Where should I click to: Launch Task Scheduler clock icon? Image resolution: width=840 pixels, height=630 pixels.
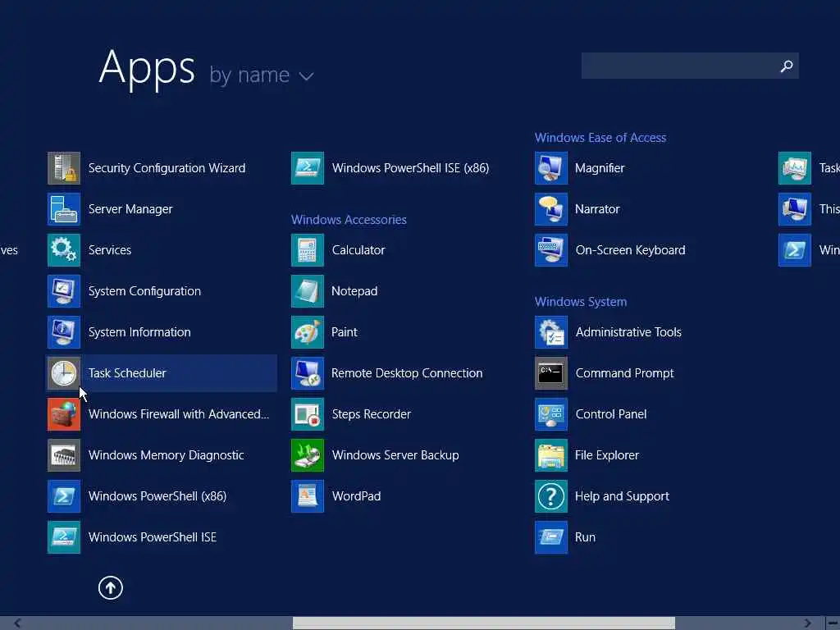pyautogui.click(x=64, y=373)
